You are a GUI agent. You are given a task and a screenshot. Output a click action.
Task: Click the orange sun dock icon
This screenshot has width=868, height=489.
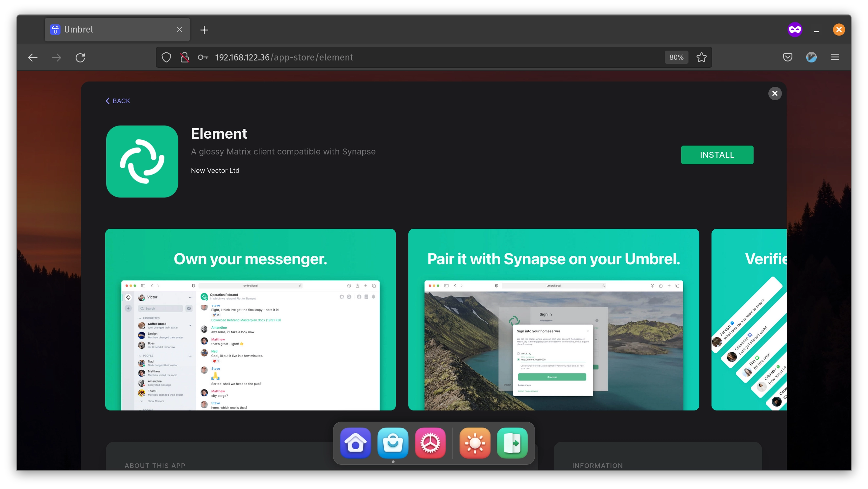click(475, 443)
